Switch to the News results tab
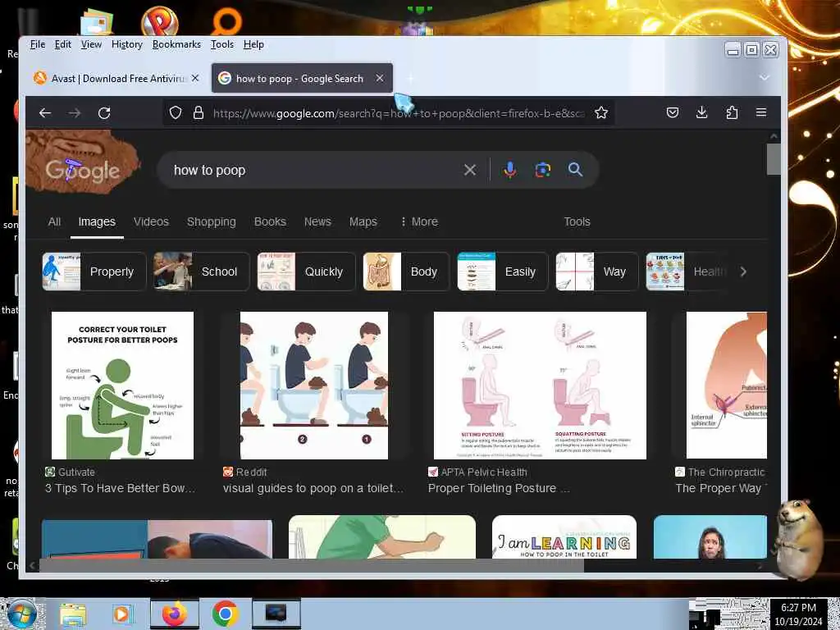The height and width of the screenshot is (630, 840). (317, 221)
